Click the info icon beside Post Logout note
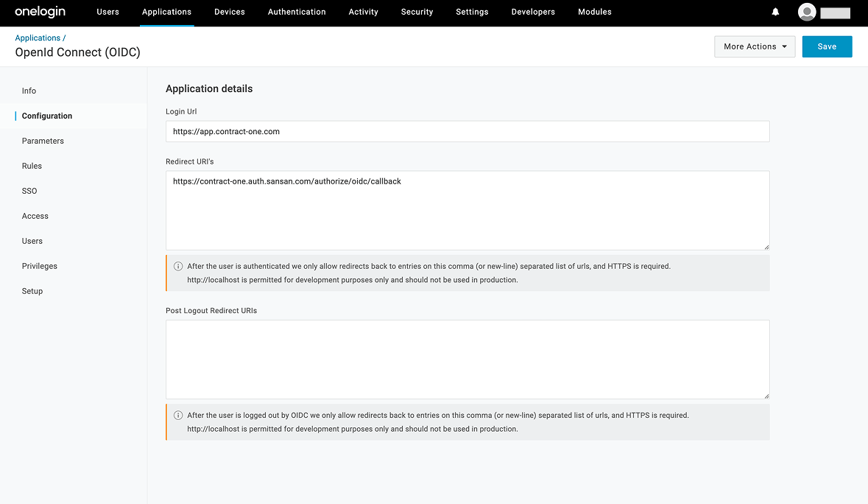This screenshot has width=868, height=504. click(178, 416)
